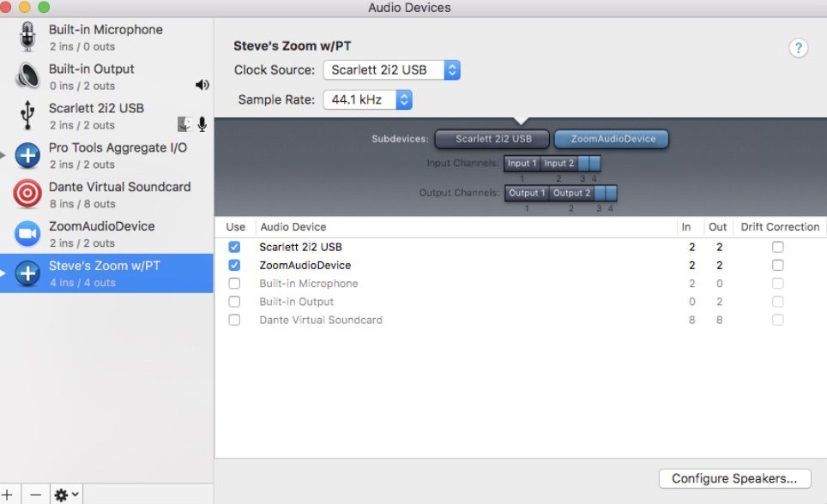Image resolution: width=827 pixels, height=504 pixels.
Task: Click the Scarlett 2i2 USB connector icon
Action: (27, 116)
